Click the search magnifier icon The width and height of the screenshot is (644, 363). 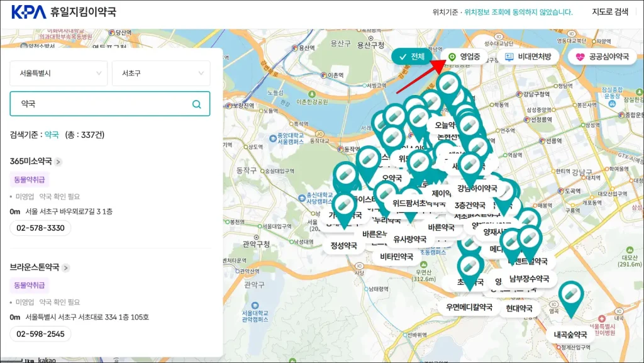click(x=197, y=104)
